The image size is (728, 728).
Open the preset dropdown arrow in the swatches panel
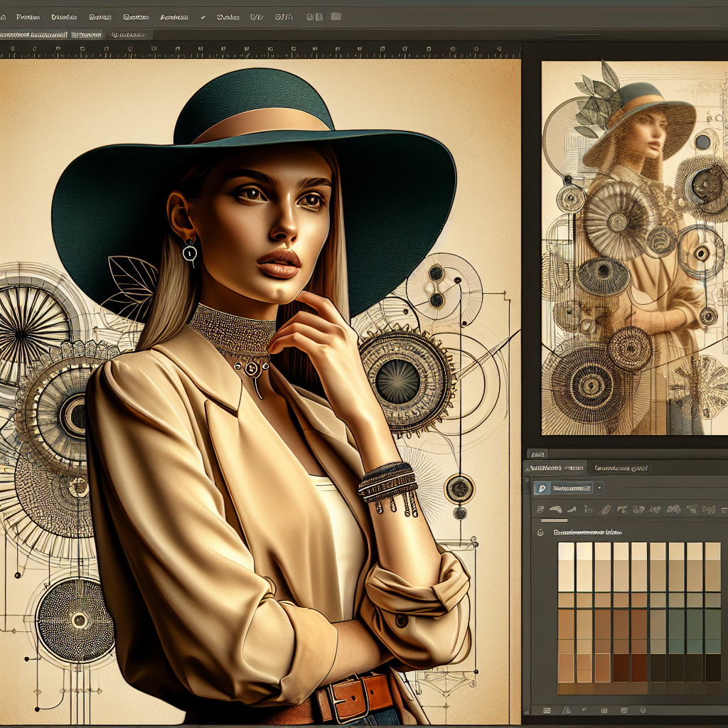point(600,488)
